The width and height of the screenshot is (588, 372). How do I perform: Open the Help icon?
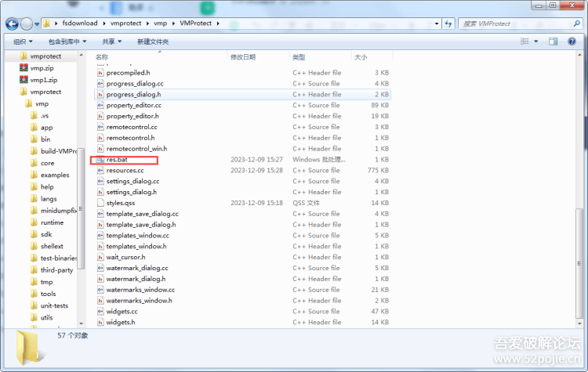point(572,42)
